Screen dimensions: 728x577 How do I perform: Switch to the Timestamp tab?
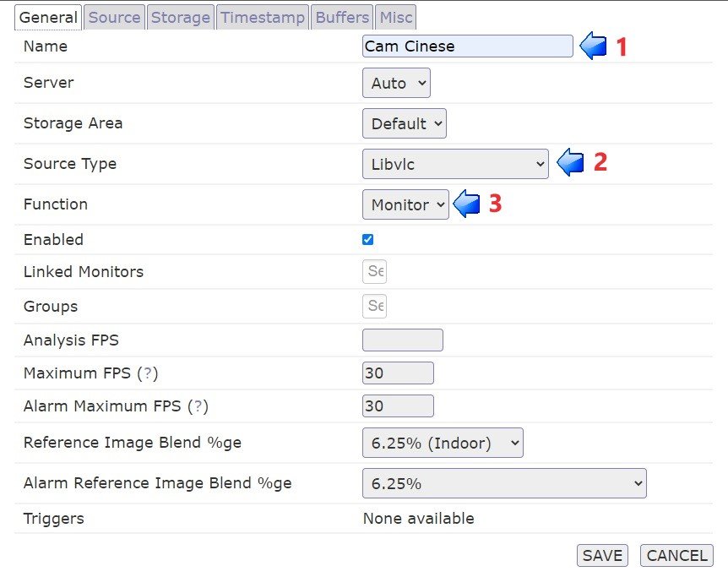(262, 16)
